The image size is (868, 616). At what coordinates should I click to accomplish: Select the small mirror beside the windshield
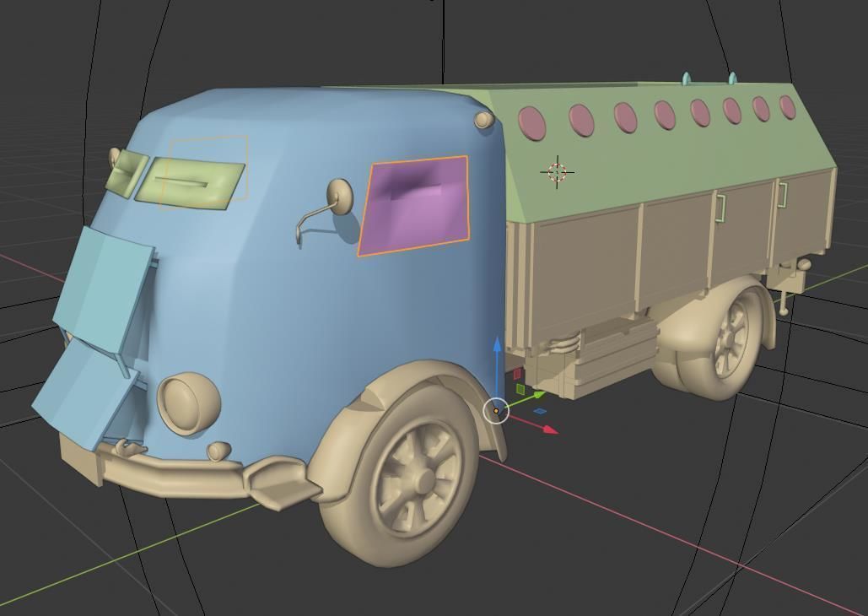[x=114, y=157]
